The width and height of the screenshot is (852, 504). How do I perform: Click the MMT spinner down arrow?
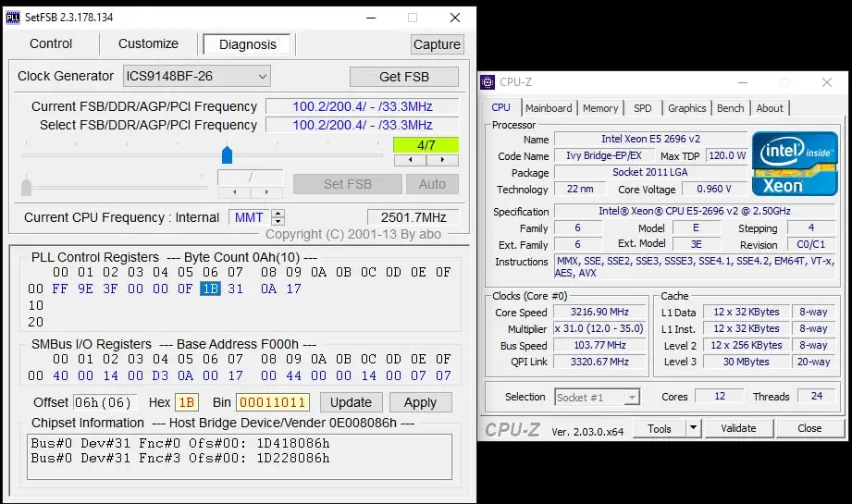278,222
